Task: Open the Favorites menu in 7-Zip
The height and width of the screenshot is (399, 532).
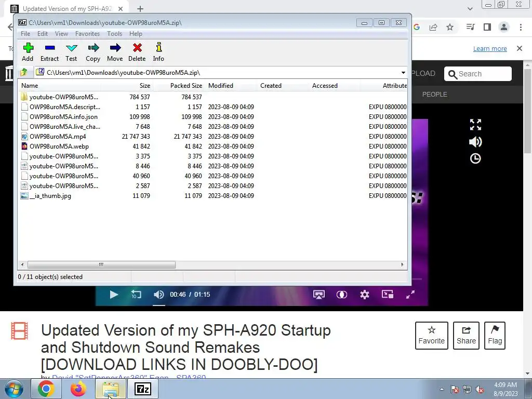Action: click(x=87, y=34)
